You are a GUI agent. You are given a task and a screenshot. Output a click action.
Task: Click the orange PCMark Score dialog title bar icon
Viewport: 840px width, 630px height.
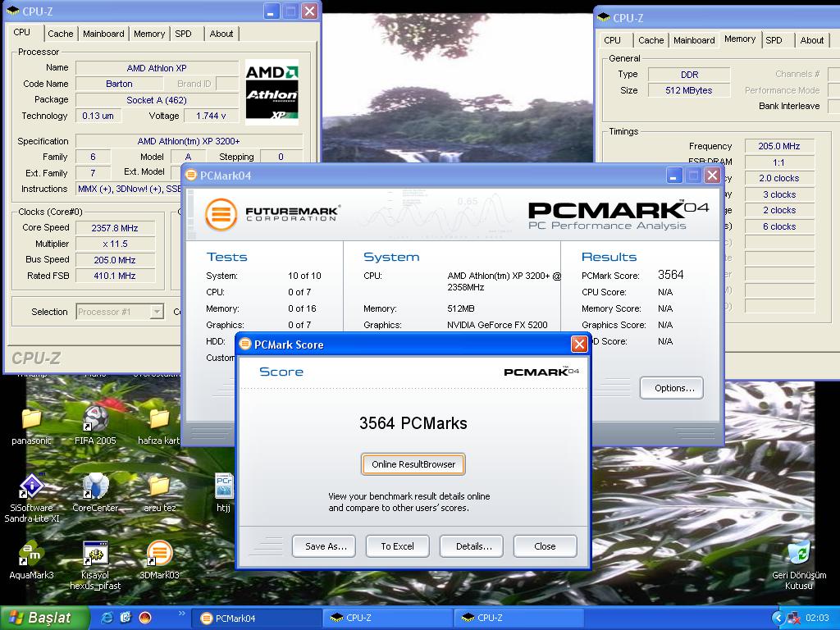pyautogui.click(x=245, y=344)
